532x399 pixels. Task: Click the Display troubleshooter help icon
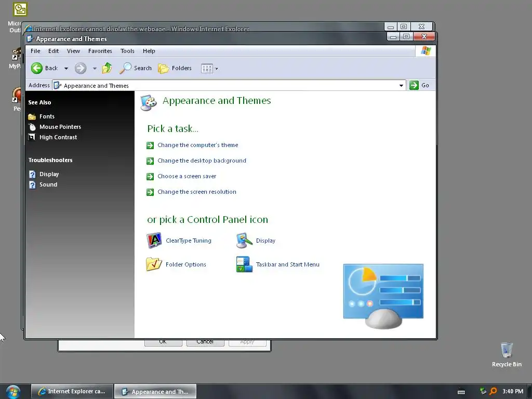(x=32, y=175)
